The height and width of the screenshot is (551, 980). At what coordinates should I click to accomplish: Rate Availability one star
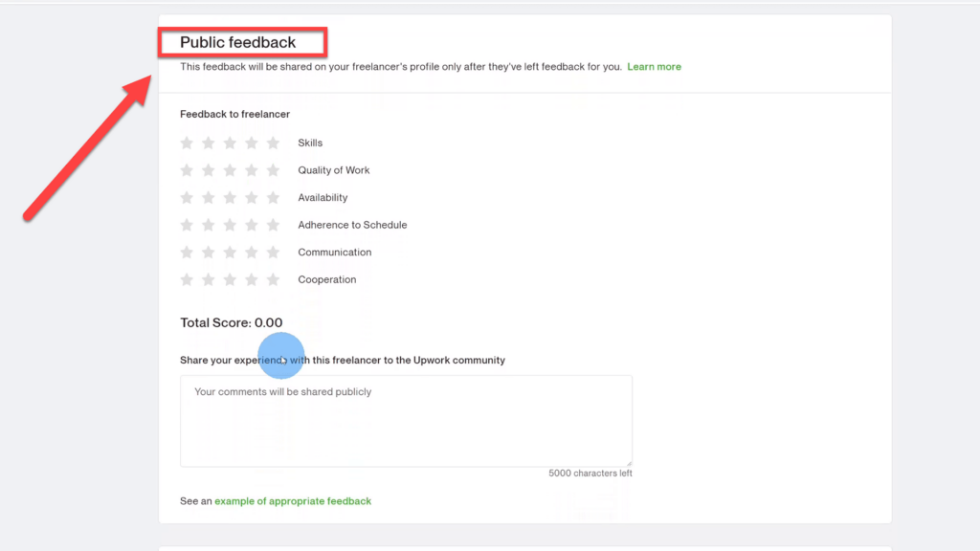click(187, 197)
